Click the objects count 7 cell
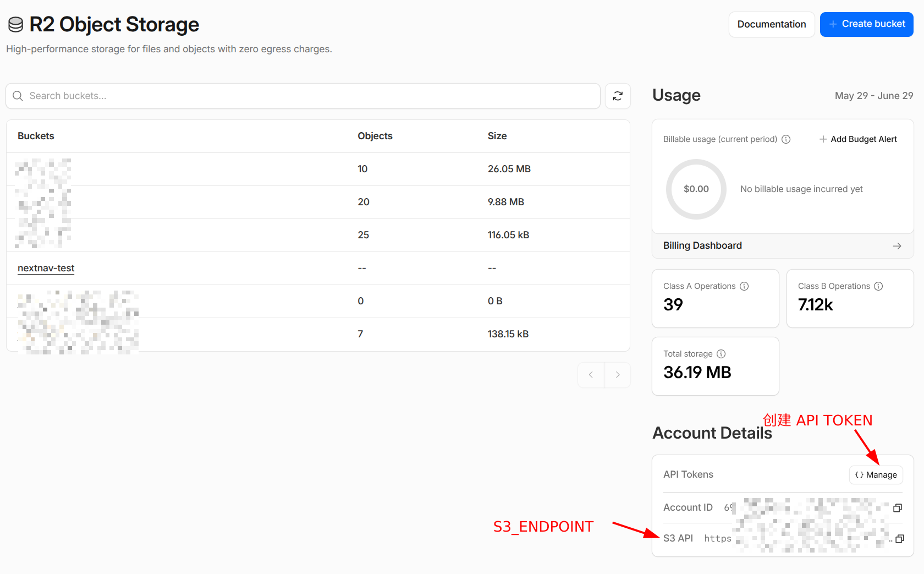 [x=360, y=334]
